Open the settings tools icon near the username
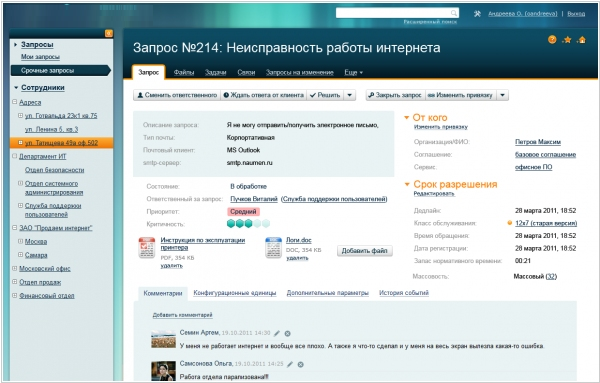Viewport: 600px width, 383px height. tap(477, 14)
